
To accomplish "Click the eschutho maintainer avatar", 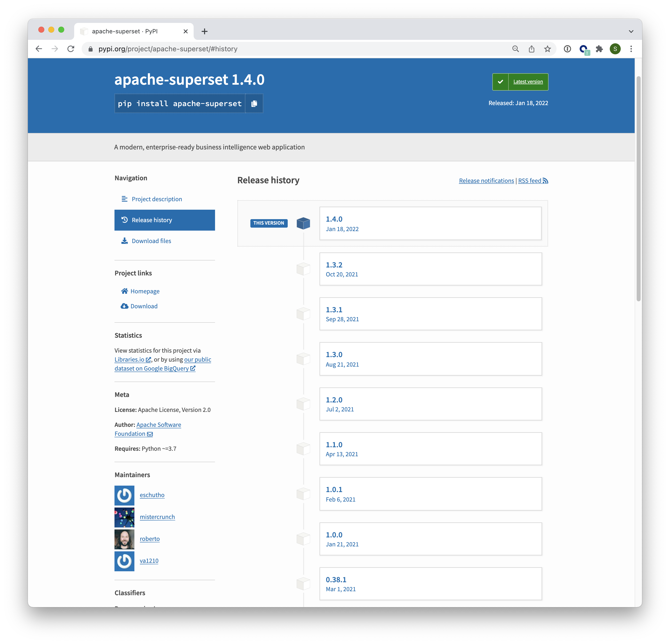I will (124, 495).
